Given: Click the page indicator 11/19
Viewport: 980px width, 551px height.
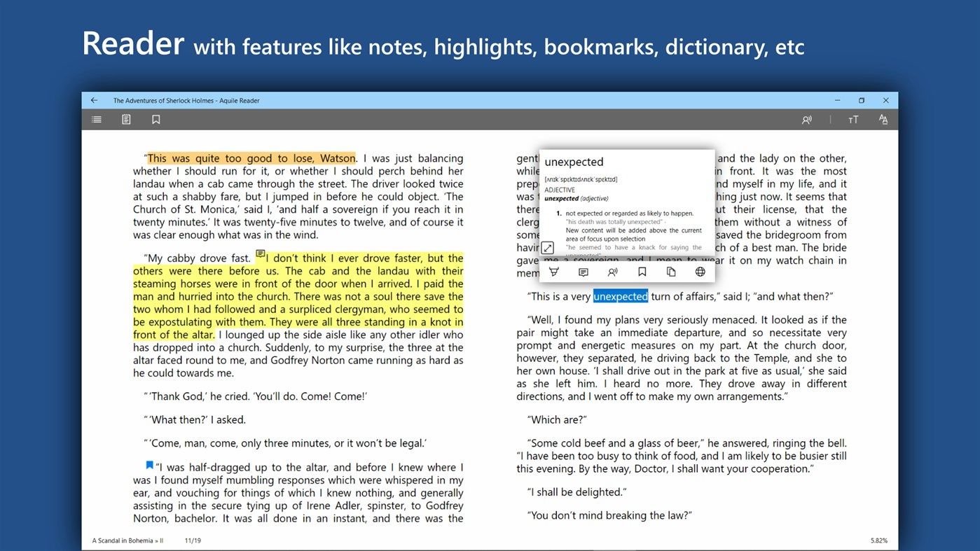Looking at the screenshot, I should tap(193, 540).
